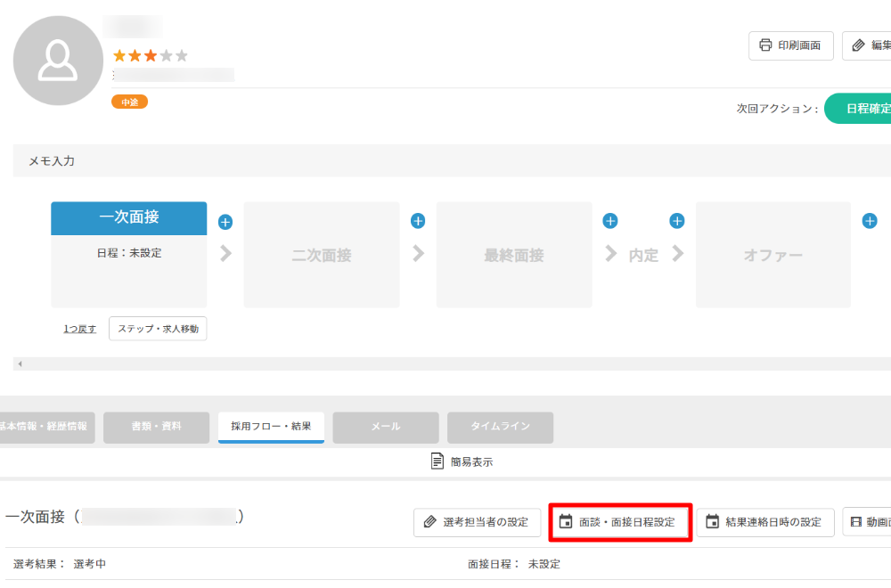This screenshot has width=891, height=588.
Task: Set the fifth star rating
Action: pyautogui.click(x=182, y=56)
